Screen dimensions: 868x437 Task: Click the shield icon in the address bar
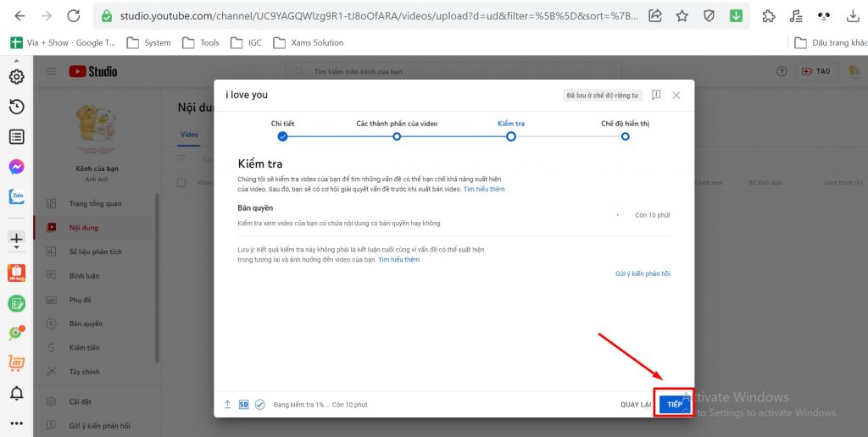click(709, 16)
